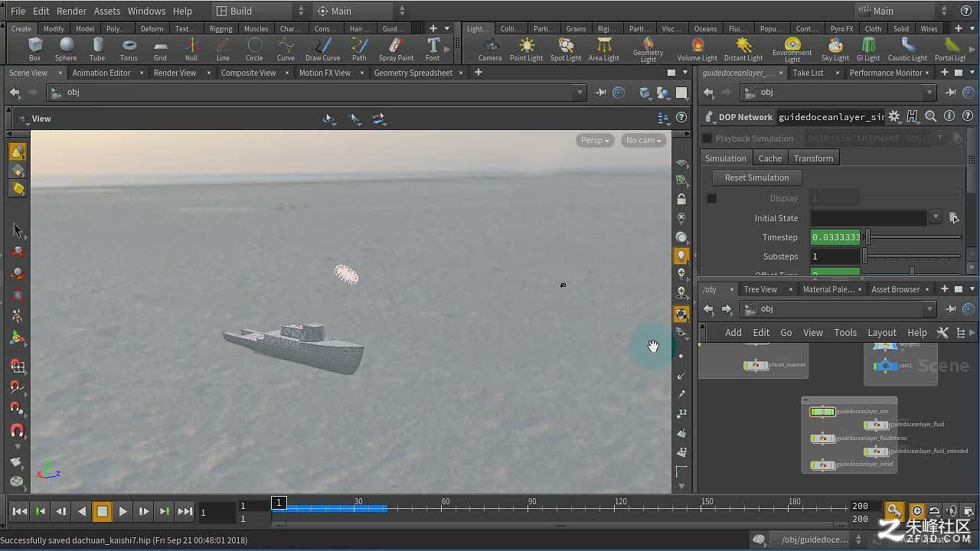Switch to the Performance Monitor tab
The height and width of the screenshot is (551, 980).
click(x=886, y=73)
